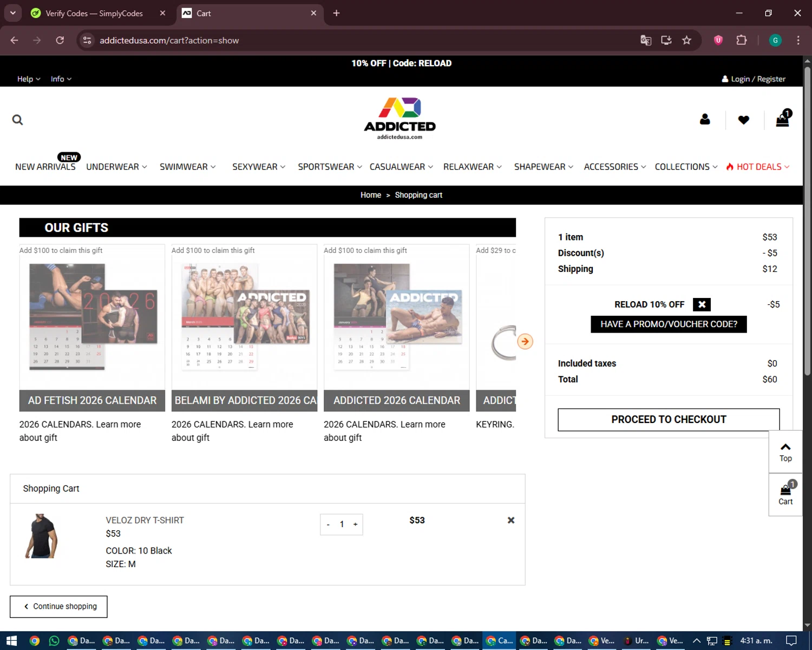Bookmark this page with star icon
Screen dimensions: 812x650
(x=686, y=40)
